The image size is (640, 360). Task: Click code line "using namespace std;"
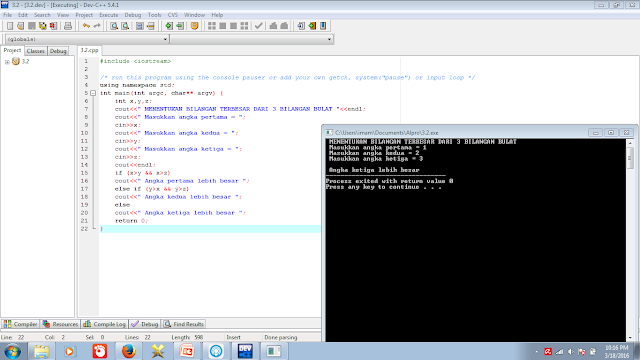pos(137,85)
